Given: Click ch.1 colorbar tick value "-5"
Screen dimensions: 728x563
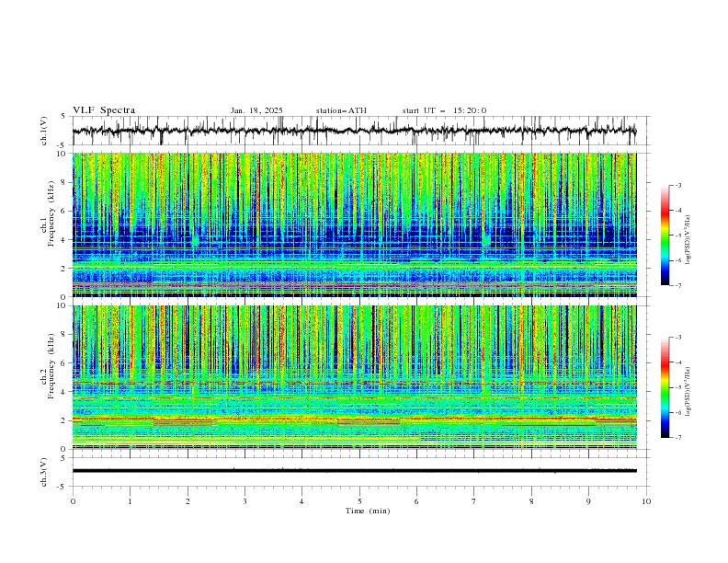Looking at the screenshot, I should point(678,236).
